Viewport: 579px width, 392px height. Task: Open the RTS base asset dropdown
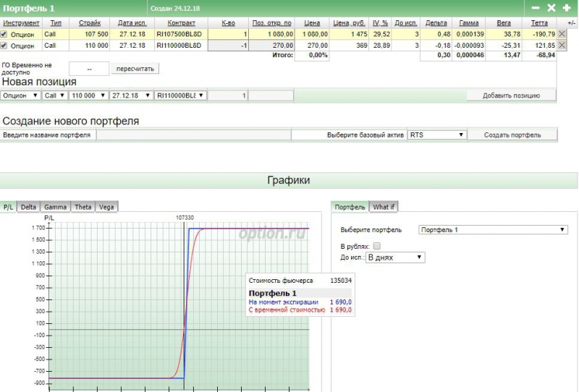coord(436,135)
